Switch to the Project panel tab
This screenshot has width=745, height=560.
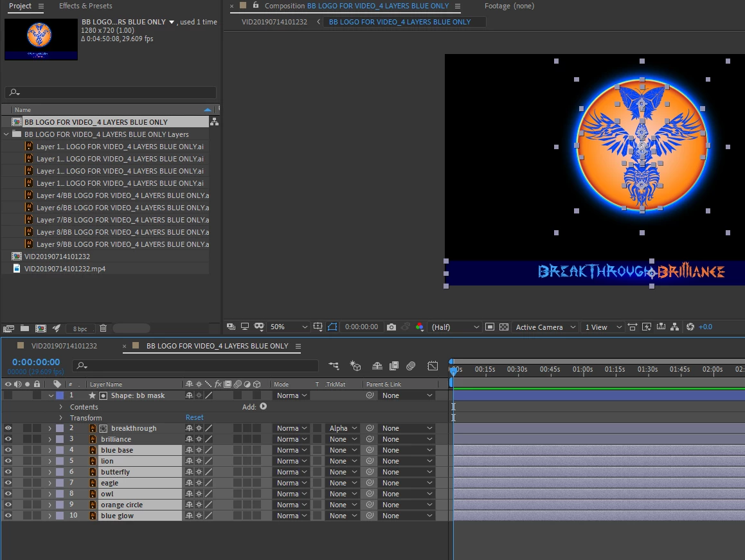(20, 6)
